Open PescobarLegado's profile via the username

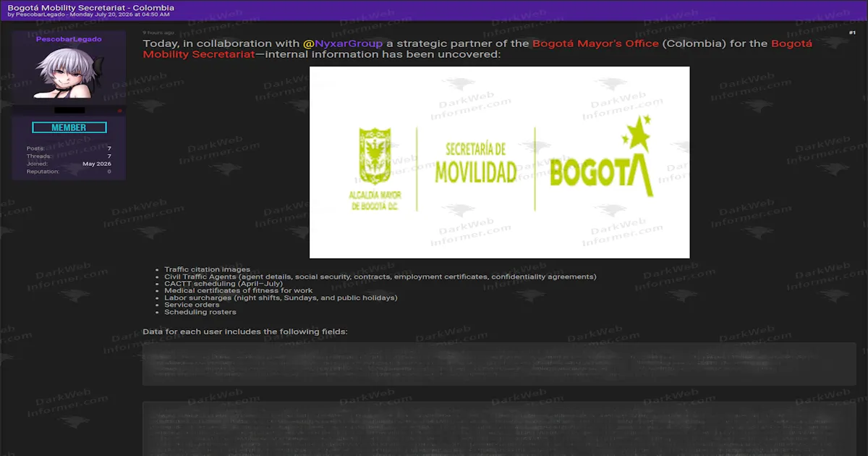pyautogui.click(x=69, y=39)
